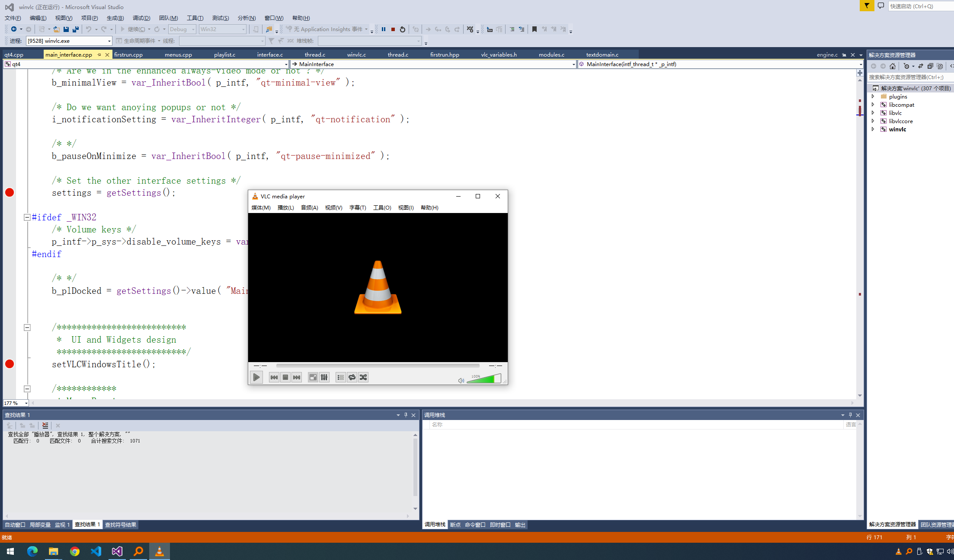Viewport: 954px width, 560px height.
Task: Switch to firstrun.cpp tab
Action: pos(128,55)
